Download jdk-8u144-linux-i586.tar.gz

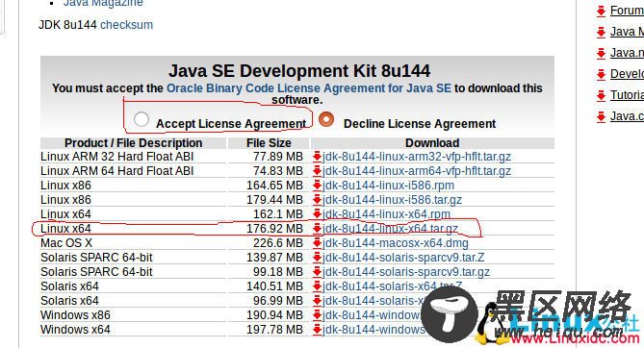point(392,200)
